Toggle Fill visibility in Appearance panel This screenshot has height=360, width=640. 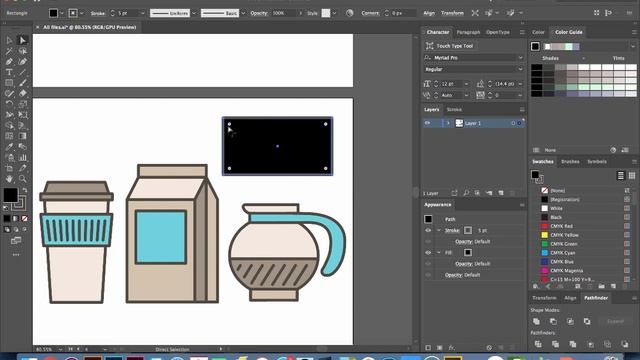pyautogui.click(x=428, y=253)
